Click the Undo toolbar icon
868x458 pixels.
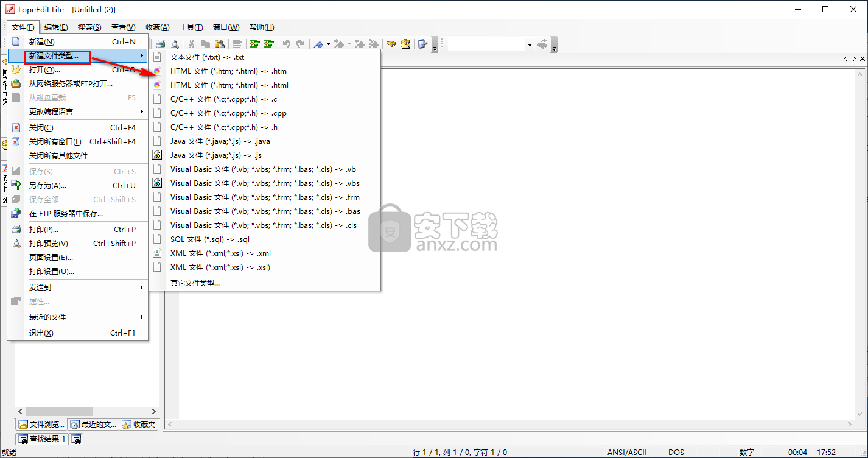(286, 44)
